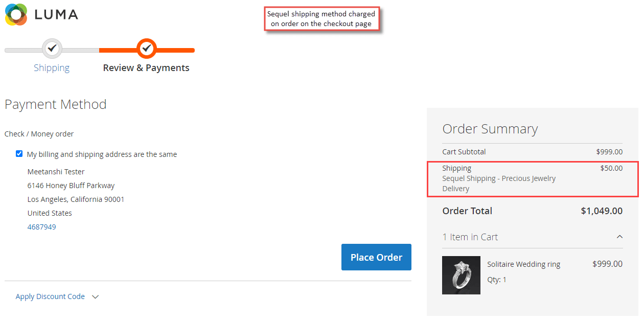
Task: Click the Solitaire Wedding ring product image
Action: pos(461,275)
